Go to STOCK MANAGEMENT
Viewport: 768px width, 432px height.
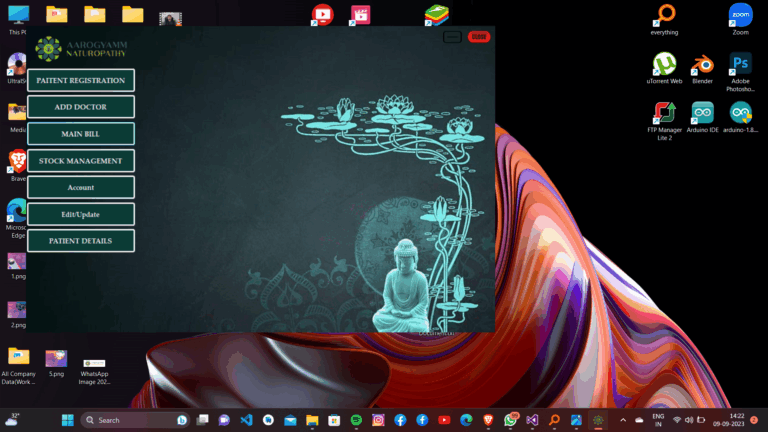pos(81,161)
